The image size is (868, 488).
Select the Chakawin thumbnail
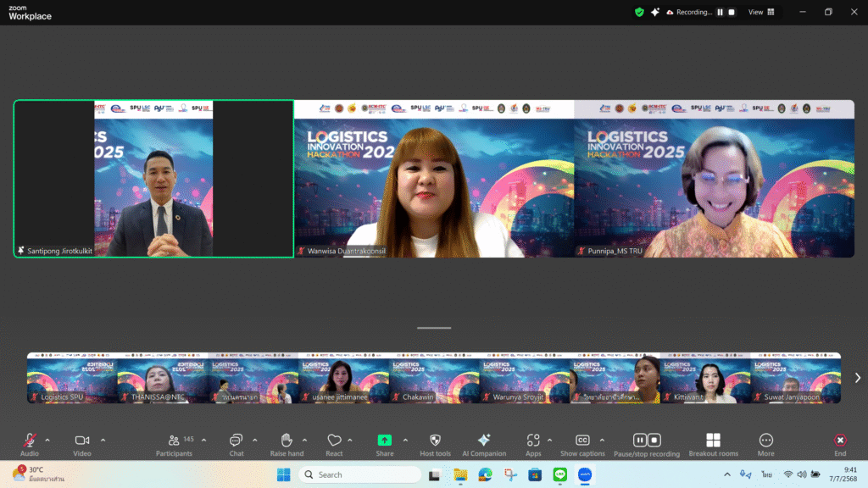tap(435, 378)
